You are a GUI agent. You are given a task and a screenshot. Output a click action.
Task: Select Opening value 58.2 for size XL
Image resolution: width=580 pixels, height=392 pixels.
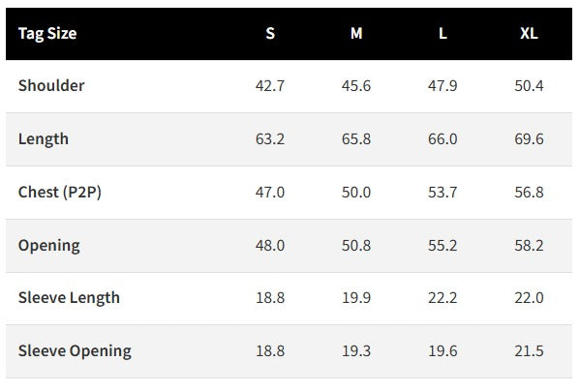[x=529, y=246]
